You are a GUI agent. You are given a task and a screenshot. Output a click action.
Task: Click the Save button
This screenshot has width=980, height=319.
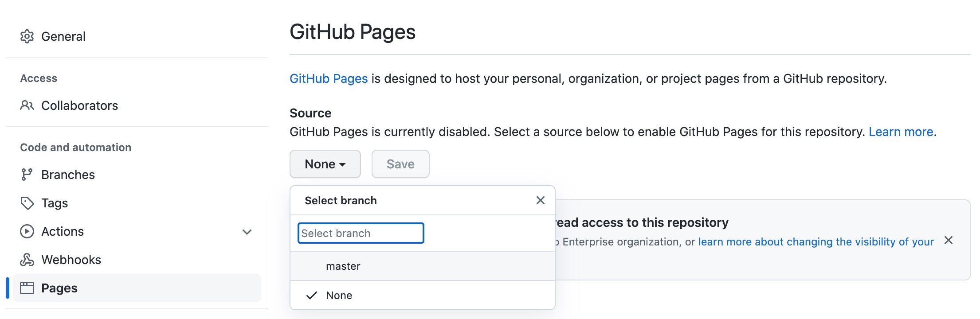coord(400,164)
